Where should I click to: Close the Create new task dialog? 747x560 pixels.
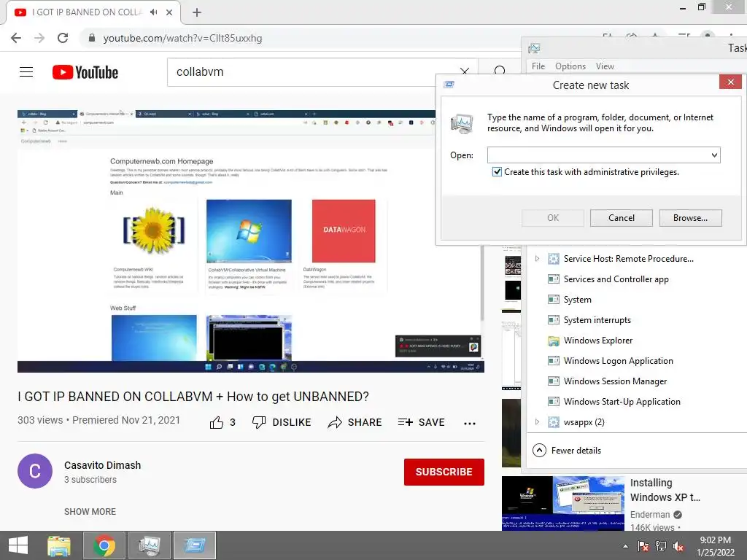pos(730,82)
